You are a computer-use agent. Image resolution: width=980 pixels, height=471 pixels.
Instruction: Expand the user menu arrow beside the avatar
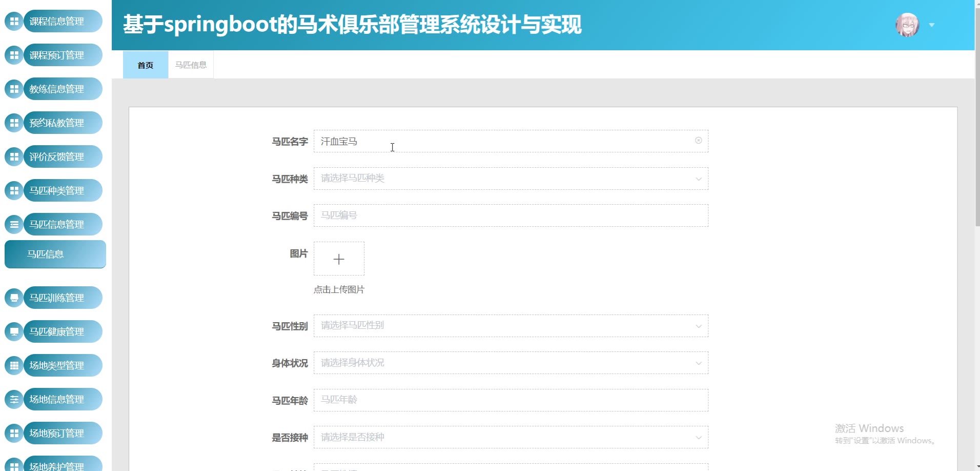(x=932, y=25)
